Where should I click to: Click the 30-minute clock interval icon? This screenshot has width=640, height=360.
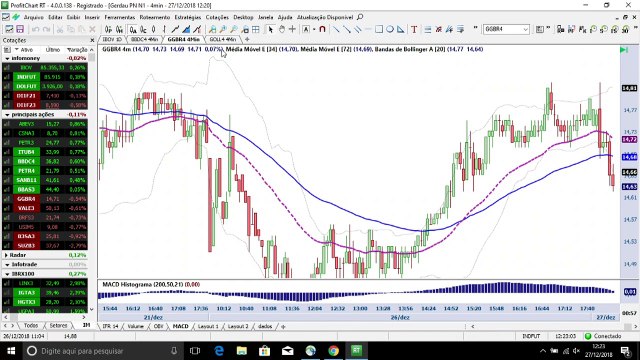click(625, 29)
